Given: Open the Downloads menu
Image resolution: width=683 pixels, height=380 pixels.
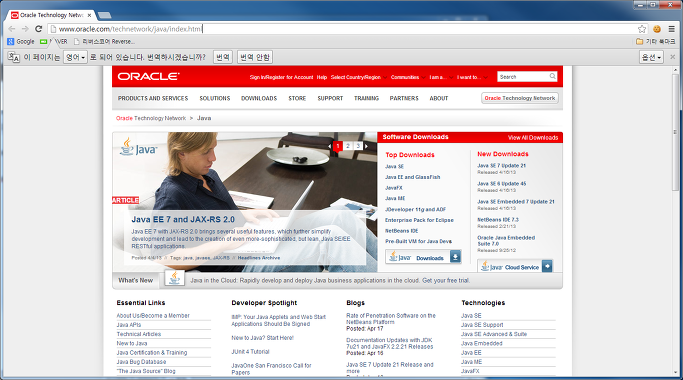Looking at the screenshot, I should pyautogui.click(x=259, y=98).
